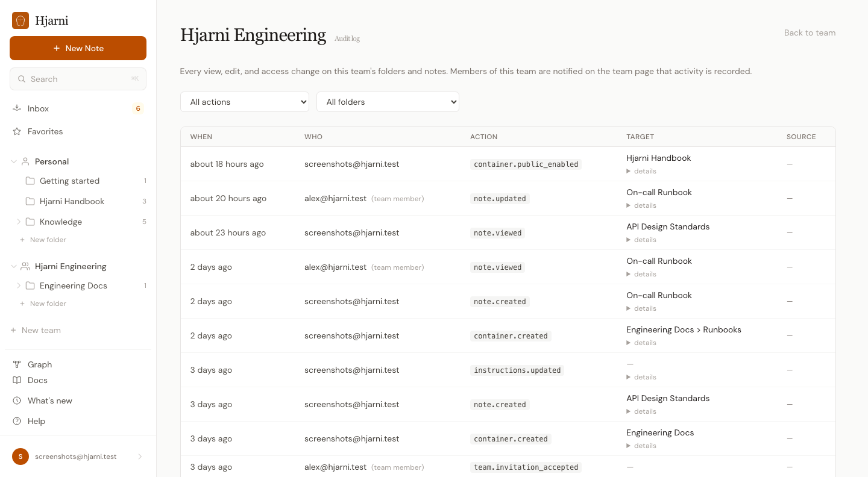Click the container.public_enabled action tag
This screenshot has height=477, width=868.
click(x=526, y=164)
